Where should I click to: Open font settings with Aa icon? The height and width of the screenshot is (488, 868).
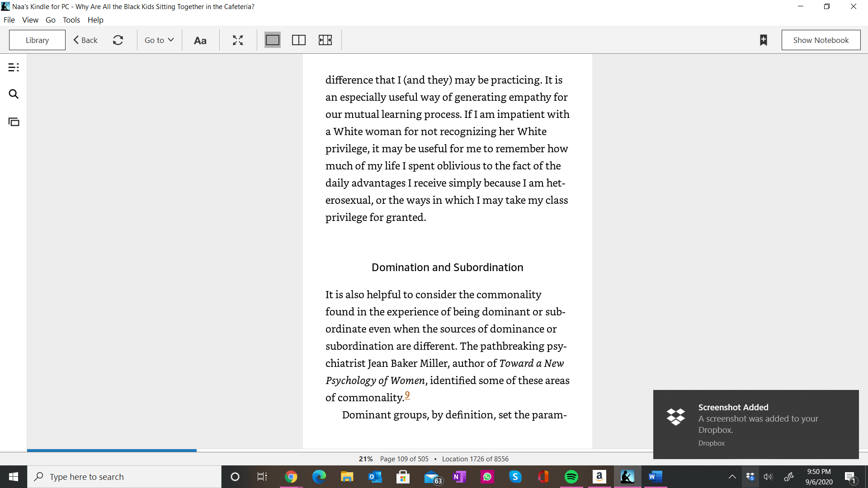click(200, 40)
